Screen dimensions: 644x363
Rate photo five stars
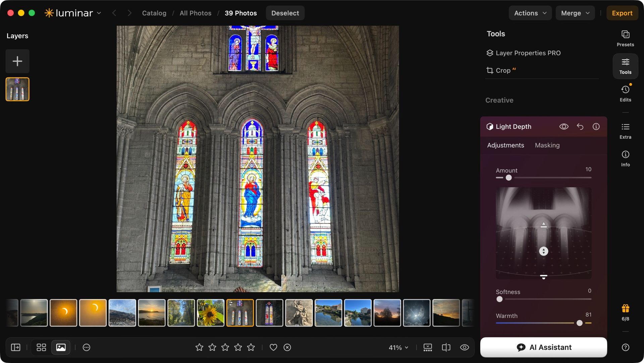[x=251, y=347]
